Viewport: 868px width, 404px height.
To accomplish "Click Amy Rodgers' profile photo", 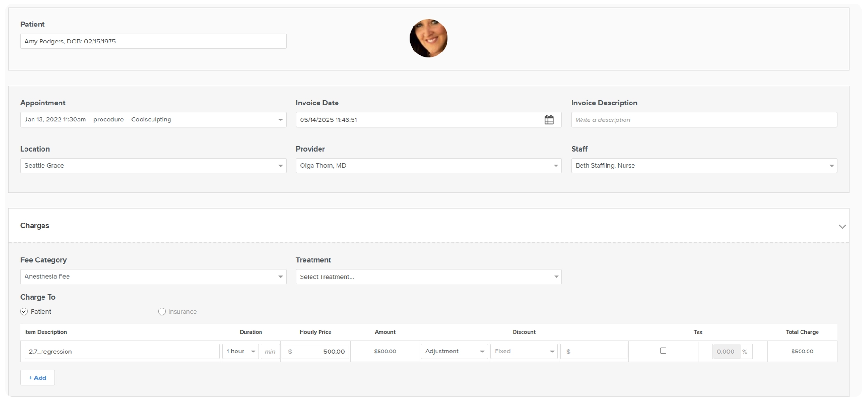I will click(428, 38).
